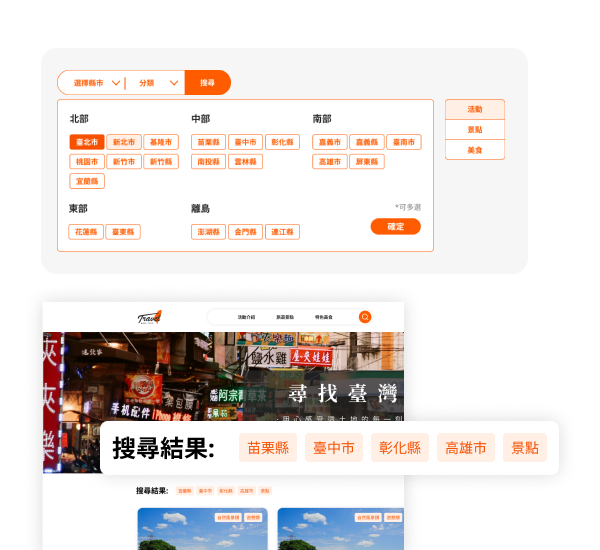Viewport: 600px width, 550px height.
Task: Open 活動介紹 in the site navigation
Action: [x=246, y=317]
